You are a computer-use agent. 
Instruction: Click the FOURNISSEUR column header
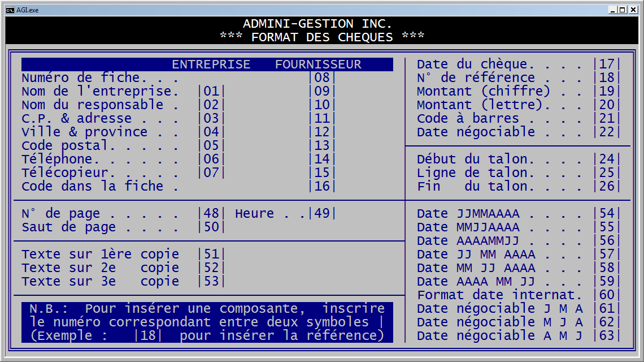click(318, 64)
